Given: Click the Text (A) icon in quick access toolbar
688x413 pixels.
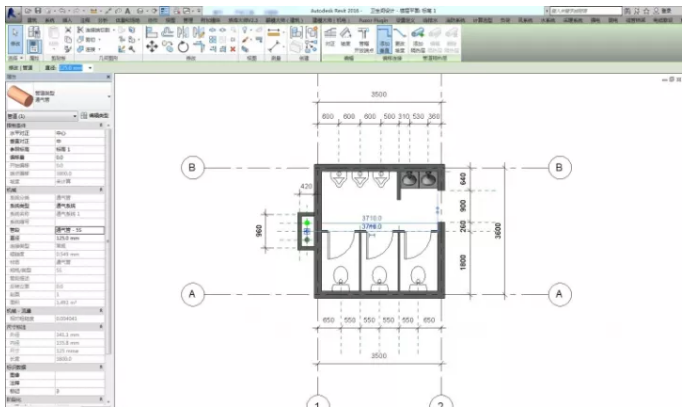Looking at the screenshot, I should pyautogui.click(x=128, y=11).
